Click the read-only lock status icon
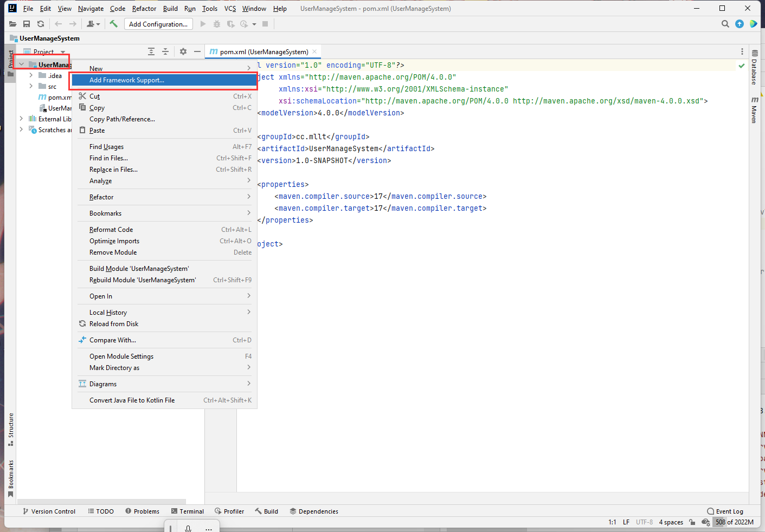Viewport: 765px width, 532px height. coord(692,522)
